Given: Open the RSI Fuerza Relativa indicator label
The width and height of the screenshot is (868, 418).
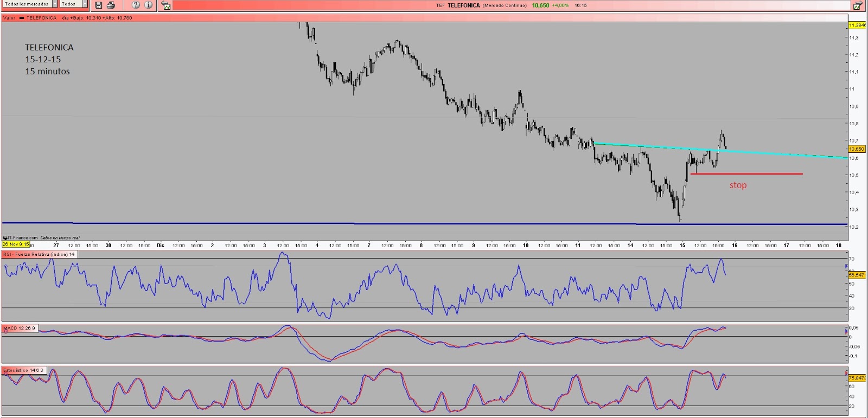Looking at the screenshot, I should coord(39,254).
